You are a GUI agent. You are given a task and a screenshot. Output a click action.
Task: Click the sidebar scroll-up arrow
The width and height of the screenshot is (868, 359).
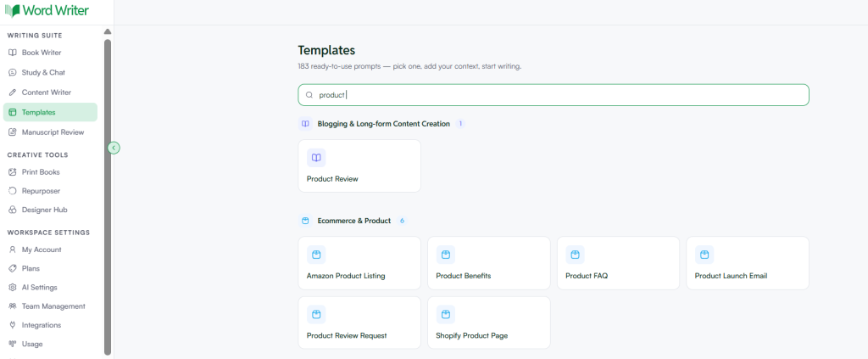(x=108, y=31)
